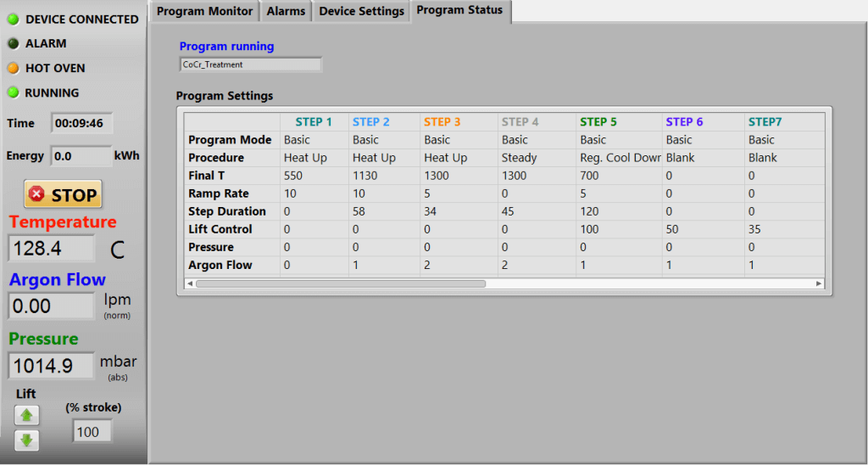Click the Pressure value field 1014.9
Image resolution: width=868 pixels, height=465 pixels.
coord(52,366)
